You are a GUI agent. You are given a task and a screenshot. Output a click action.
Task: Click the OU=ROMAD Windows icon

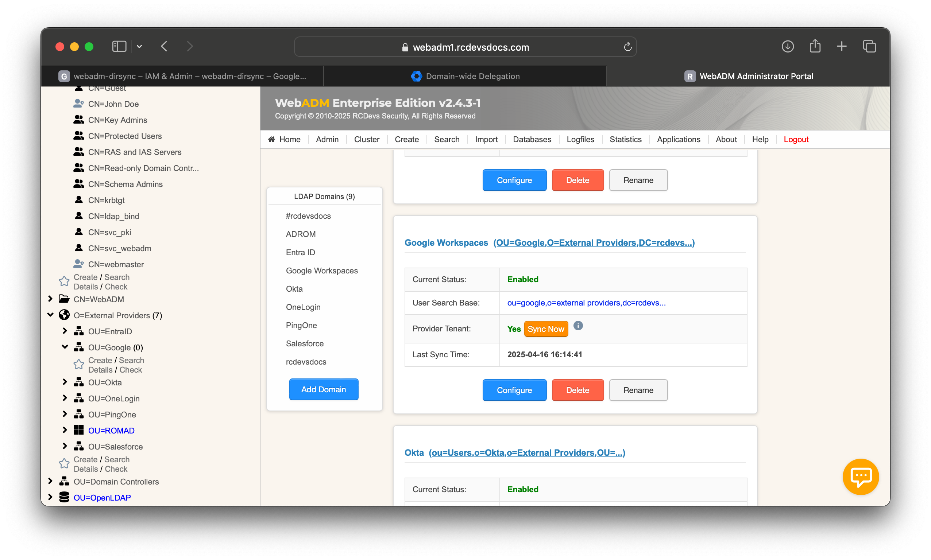pos(78,430)
